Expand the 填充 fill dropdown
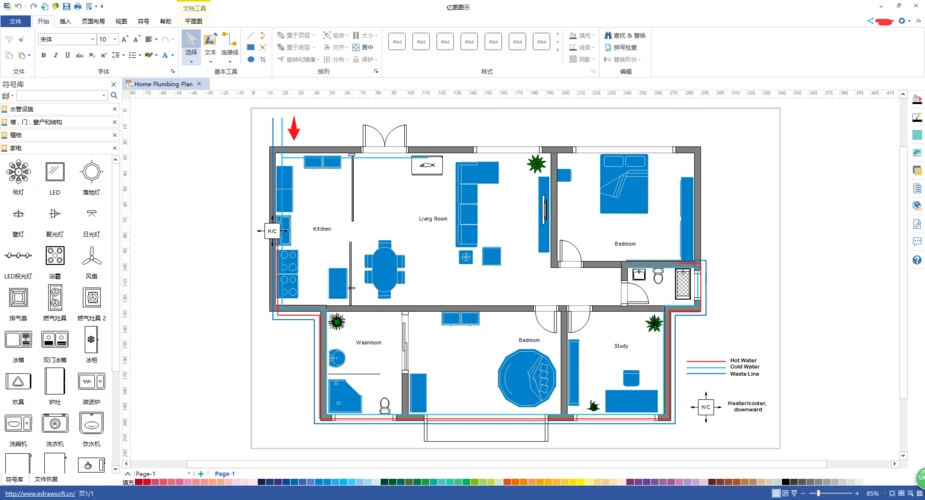 tap(596, 35)
